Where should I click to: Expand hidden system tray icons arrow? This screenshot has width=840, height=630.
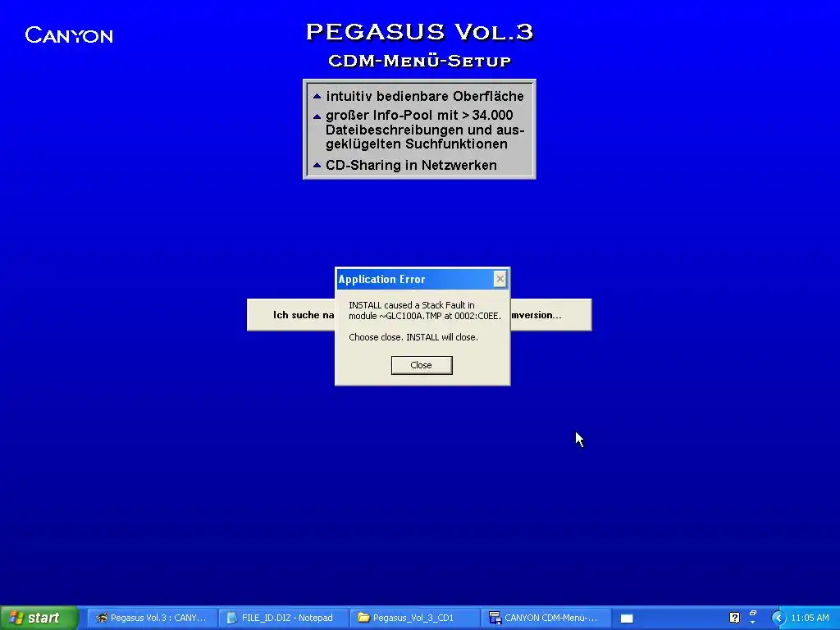pyautogui.click(x=778, y=618)
